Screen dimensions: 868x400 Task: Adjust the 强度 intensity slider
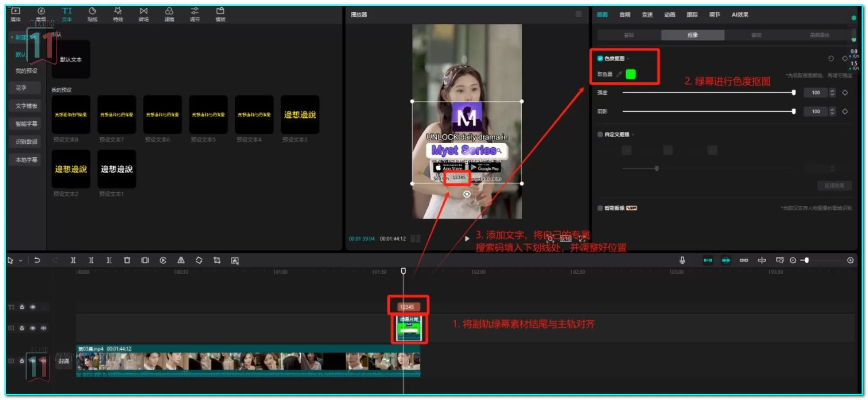pyautogui.click(x=709, y=93)
